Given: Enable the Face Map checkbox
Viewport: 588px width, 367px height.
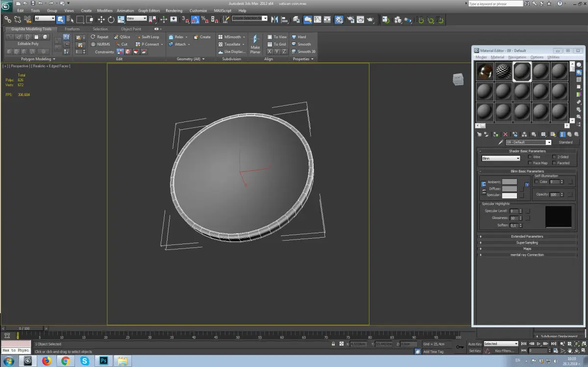Looking at the screenshot, I should [530, 163].
